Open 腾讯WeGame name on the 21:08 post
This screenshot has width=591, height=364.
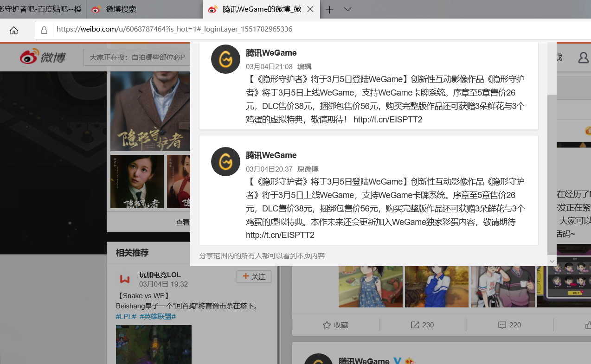click(271, 53)
